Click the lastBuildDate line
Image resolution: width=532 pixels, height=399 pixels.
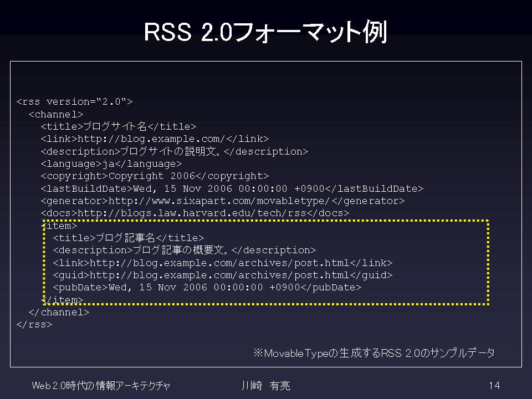click(x=232, y=188)
